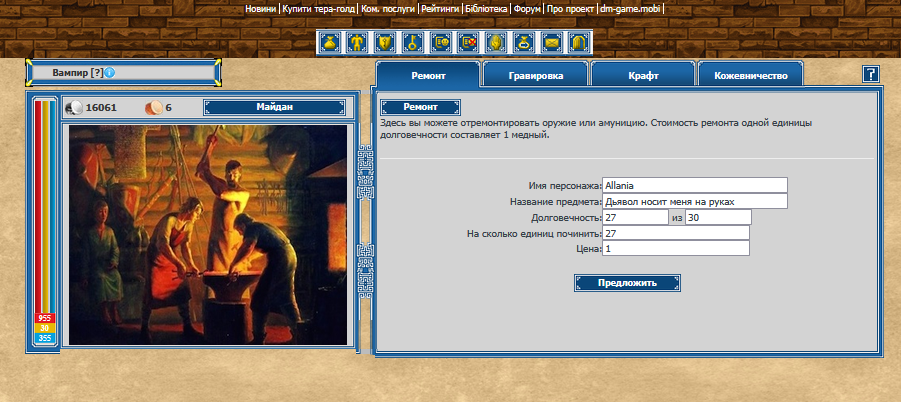The image size is (901, 402).
Task: Click the chat icon with red X
Action: [x=469, y=42]
